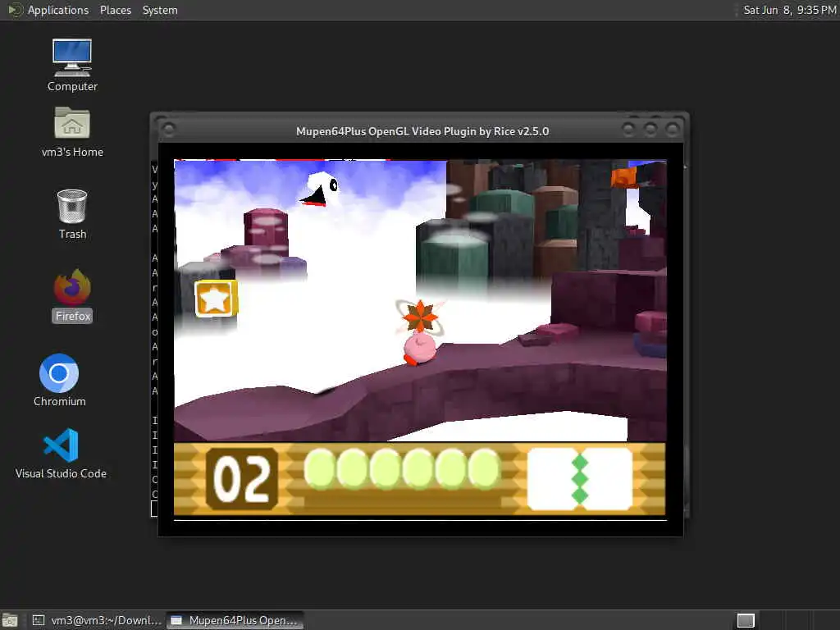Launch Chromium from the desktop
The image size is (840, 630).
59,381
